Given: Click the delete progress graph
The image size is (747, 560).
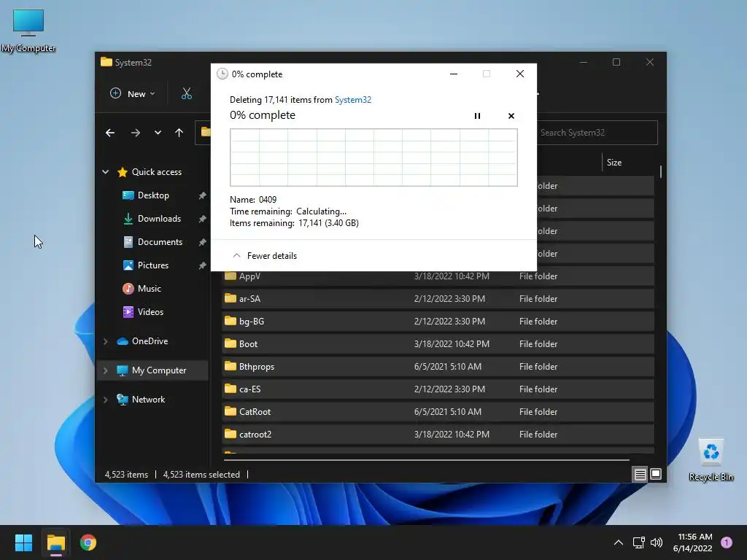Looking at the screenshot, I should [373, 157].
